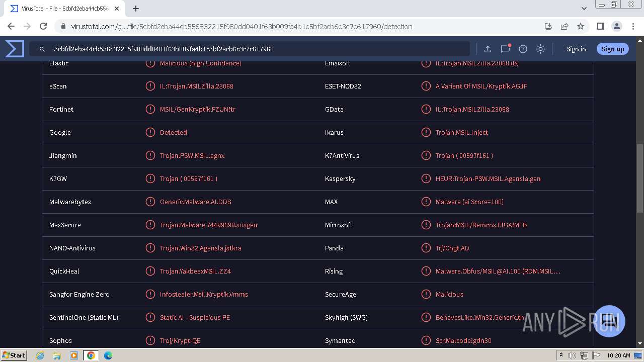Click the Sign up button
The width and height of the screenshot is (644, 362).
coord(612,49)
